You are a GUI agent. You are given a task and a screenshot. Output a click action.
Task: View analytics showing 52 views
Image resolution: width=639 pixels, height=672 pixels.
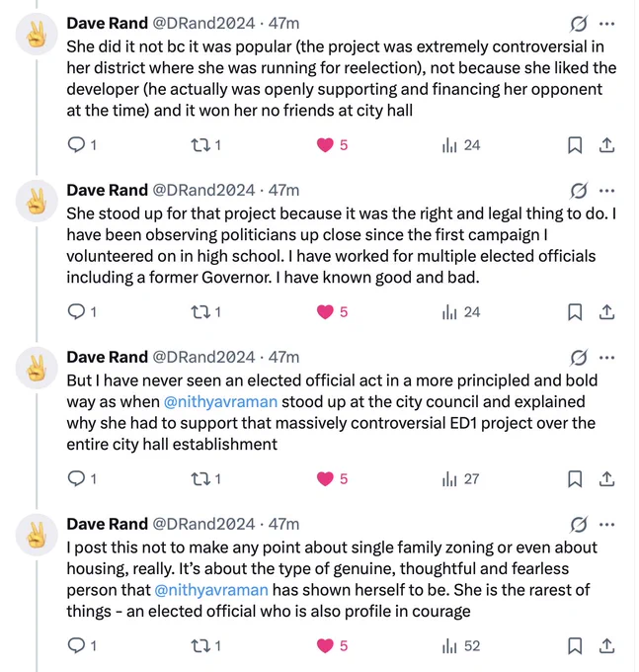tap(461, 646)
